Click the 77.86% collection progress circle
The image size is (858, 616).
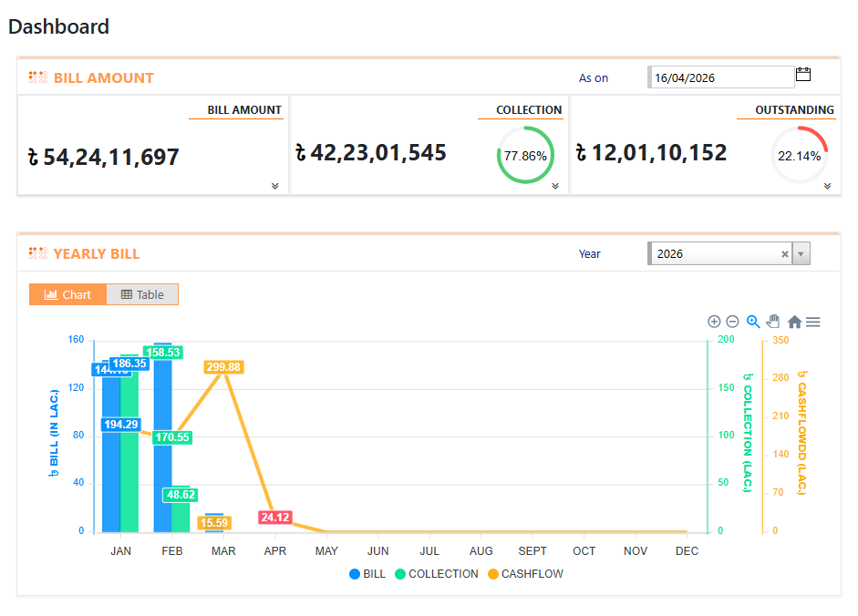coord(525,156)
